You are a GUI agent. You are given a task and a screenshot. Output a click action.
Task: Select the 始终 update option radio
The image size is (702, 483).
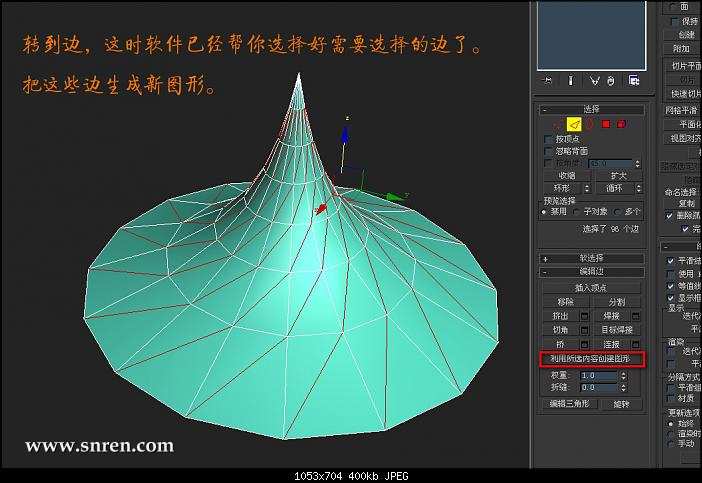point(671,423)
